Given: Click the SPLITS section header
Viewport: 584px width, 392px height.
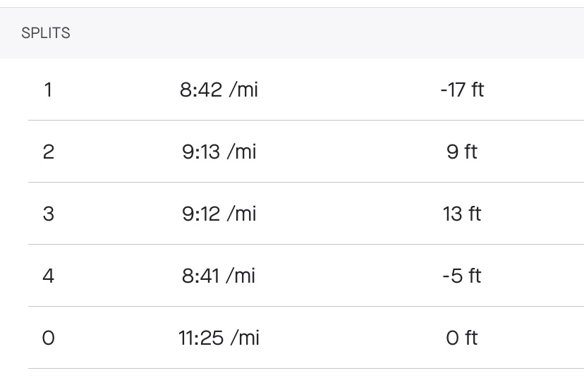Looking at the screenshot, I should click(x=46, y=33).
